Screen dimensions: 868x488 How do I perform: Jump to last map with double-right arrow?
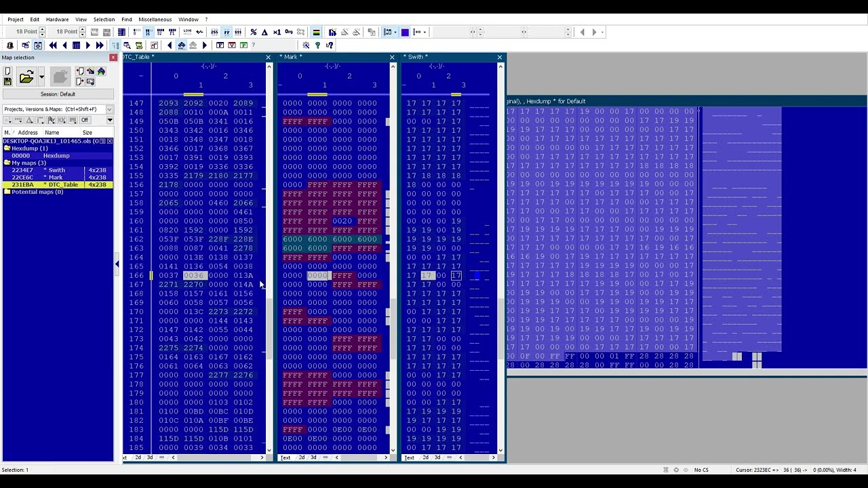coord(100,45)
